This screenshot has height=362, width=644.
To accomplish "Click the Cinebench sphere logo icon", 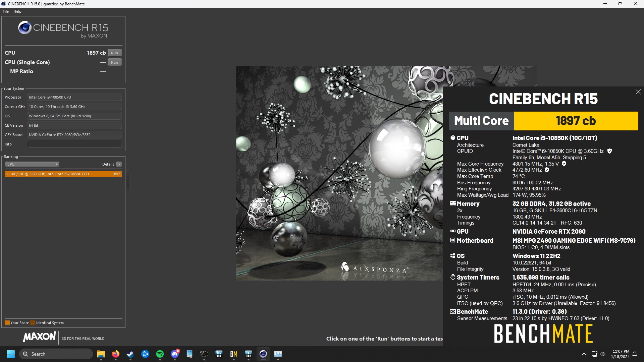I will (x=25, y=27).
